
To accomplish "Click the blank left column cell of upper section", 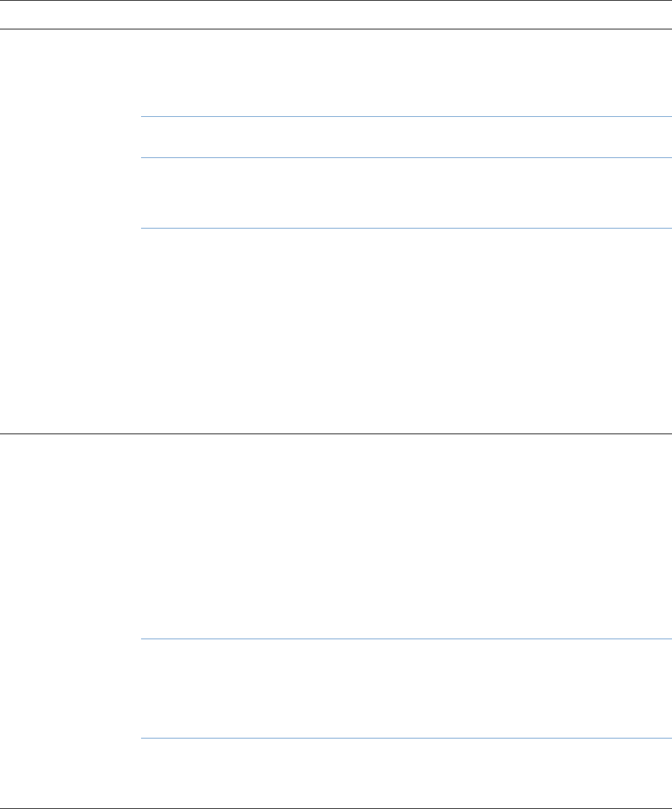I will (x=71, y=231).
